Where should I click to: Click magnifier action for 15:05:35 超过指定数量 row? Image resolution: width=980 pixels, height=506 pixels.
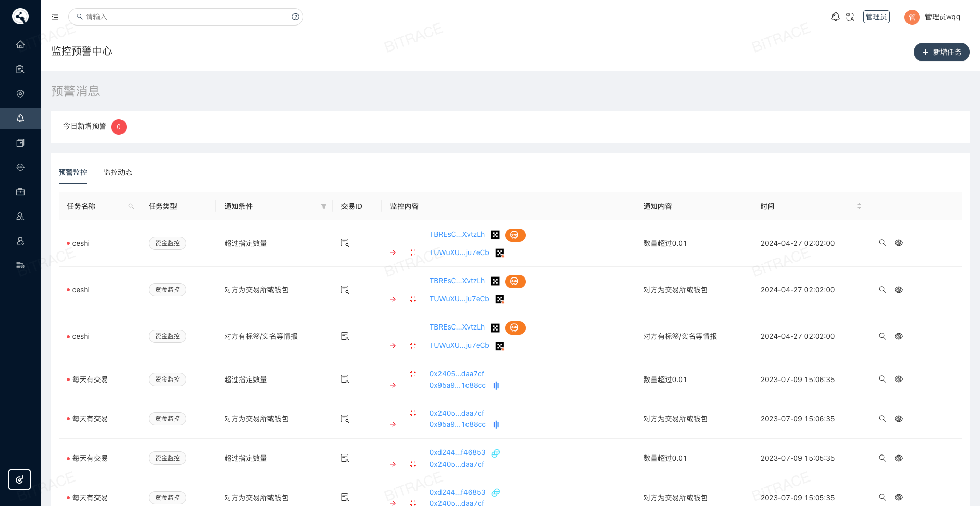coord(882,458)
